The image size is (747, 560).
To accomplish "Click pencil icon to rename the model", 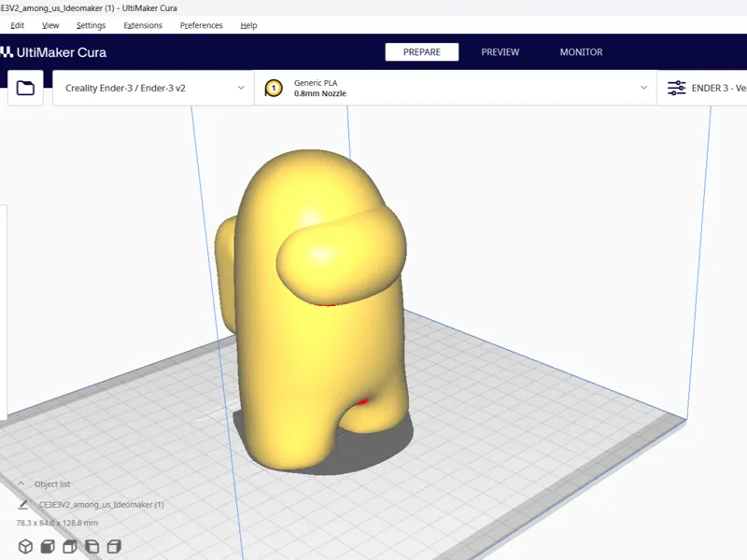I will pos(22,504).
